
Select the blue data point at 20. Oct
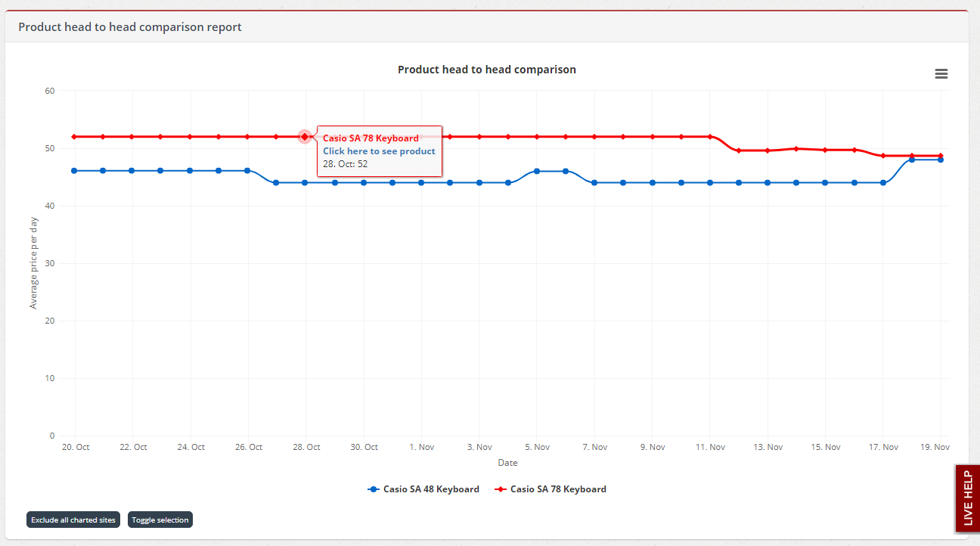74,171
